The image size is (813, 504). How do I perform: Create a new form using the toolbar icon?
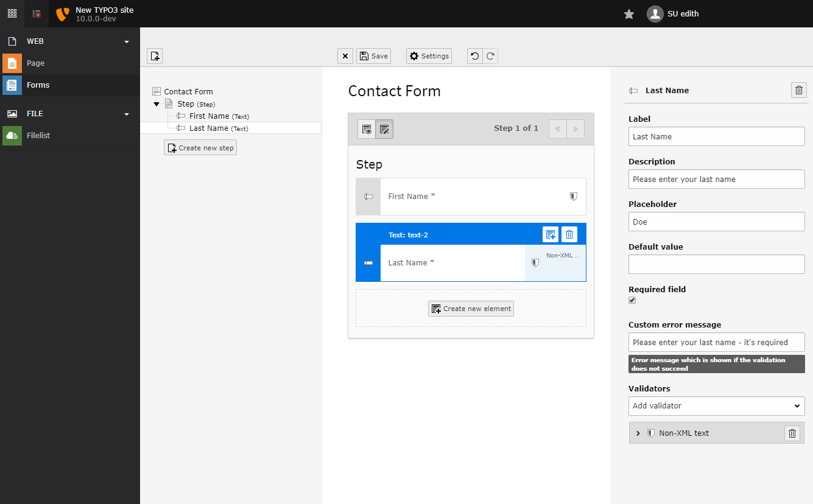click(x=155, y=55)
